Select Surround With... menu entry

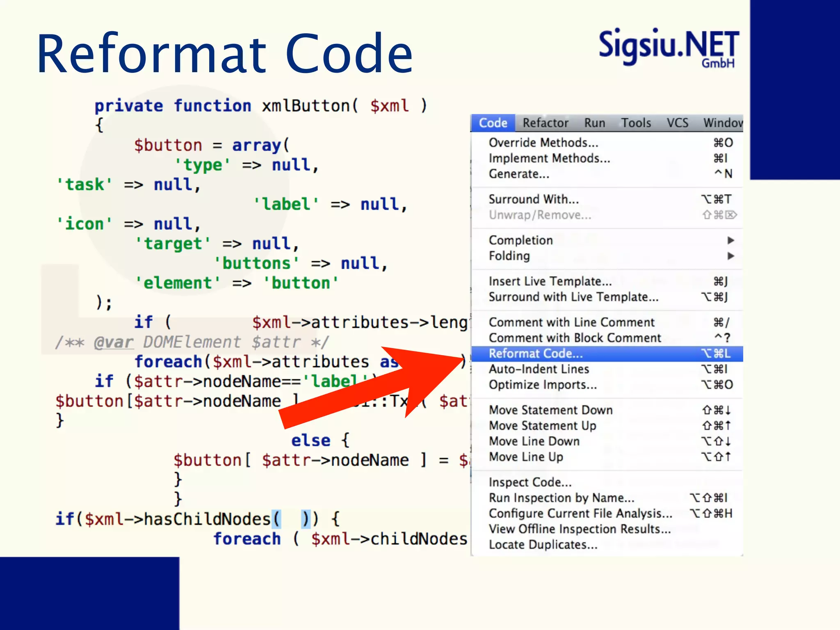(607, 199)
